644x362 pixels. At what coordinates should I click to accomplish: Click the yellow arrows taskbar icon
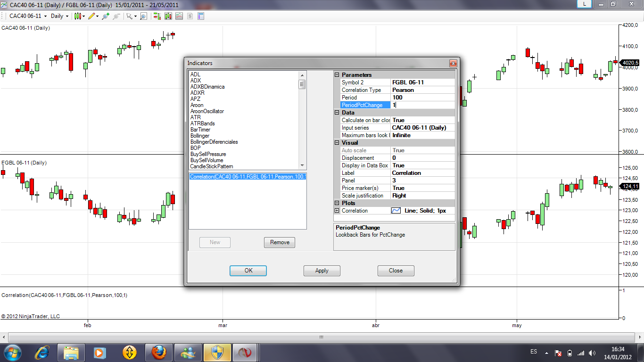[x=129, y=352]
